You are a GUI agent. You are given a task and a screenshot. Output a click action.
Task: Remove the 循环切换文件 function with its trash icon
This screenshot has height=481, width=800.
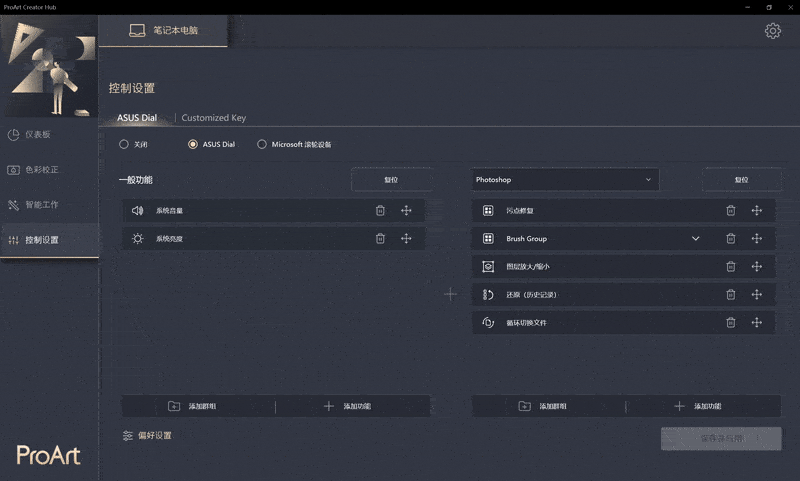tap(731, 323)
